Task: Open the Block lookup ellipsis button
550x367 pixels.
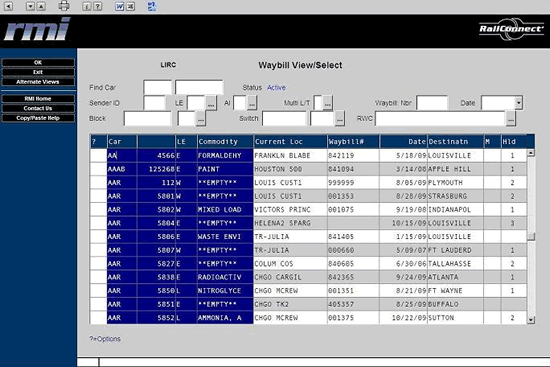Action: point(201,119)
